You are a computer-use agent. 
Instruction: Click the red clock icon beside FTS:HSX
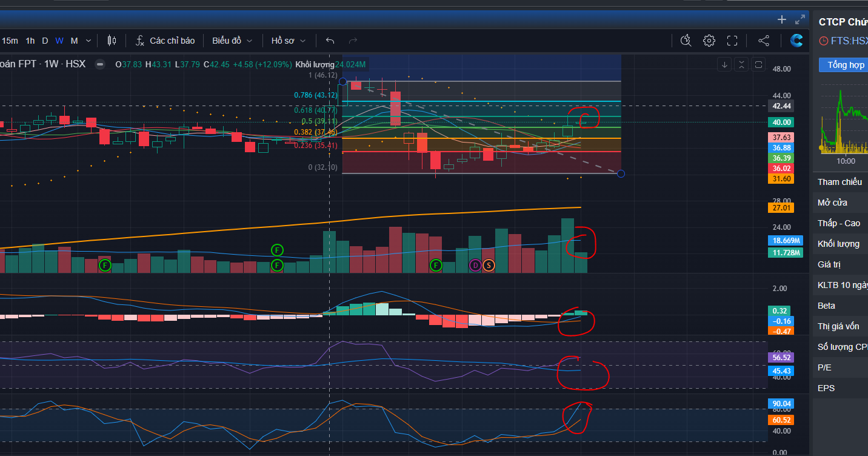(x=823, y=41)
